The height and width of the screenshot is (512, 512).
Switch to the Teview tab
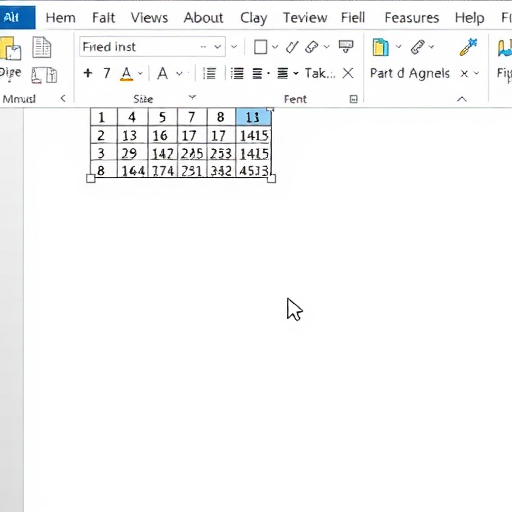click(305, 18)
